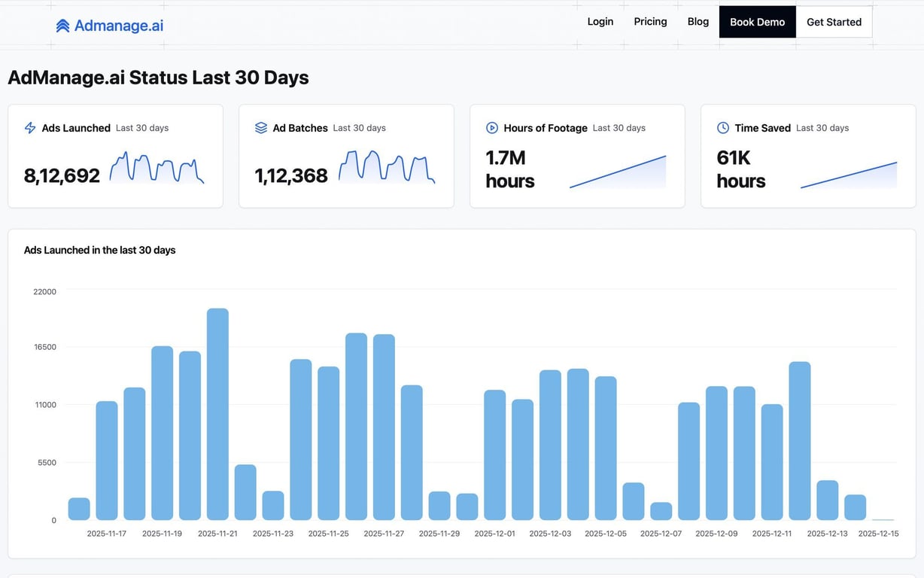Open the Login page
Image resolution: width=924 pixels, height=578 pixels.
(x=600, y=22)
